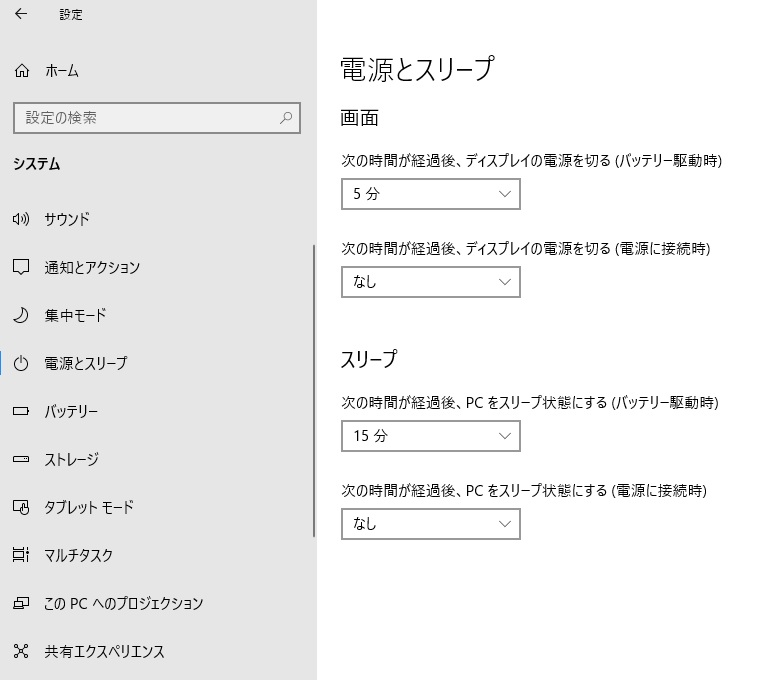The height and width of the screenshot is (680, 765).
Task: Click the バッテリー battery icon
Action: click(21, 411)
